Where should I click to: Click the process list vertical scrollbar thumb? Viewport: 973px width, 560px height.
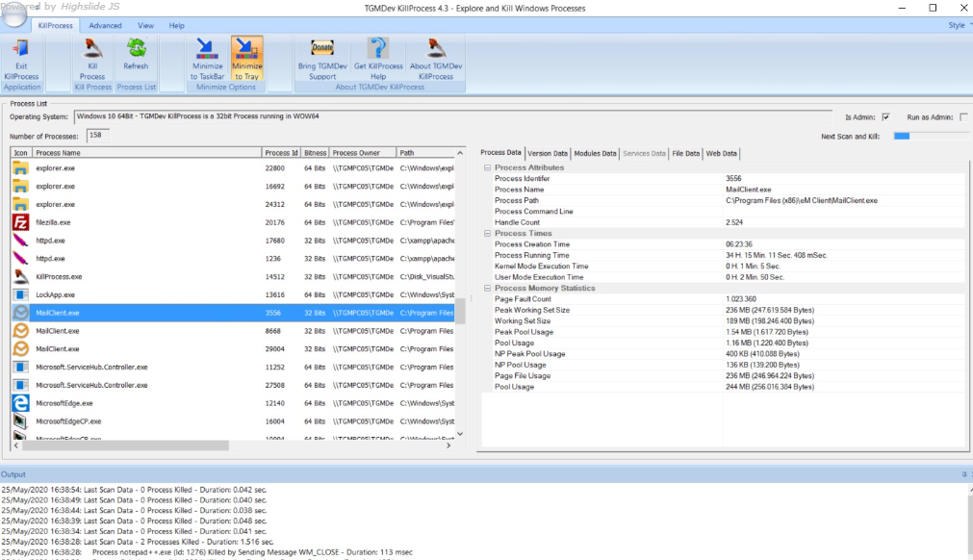(460, 312)
